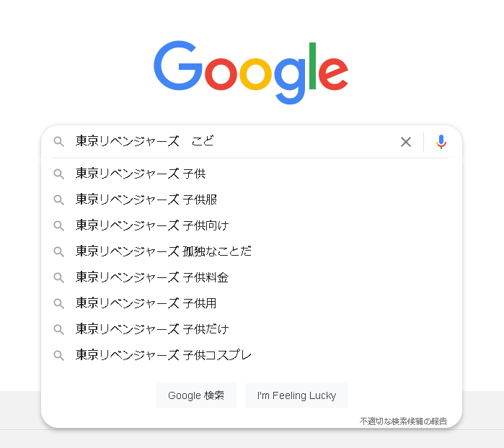Select suggestion 東京リベンジャーズ 子供
This screenshot has width=504, height=448.
tap(252, 174)
